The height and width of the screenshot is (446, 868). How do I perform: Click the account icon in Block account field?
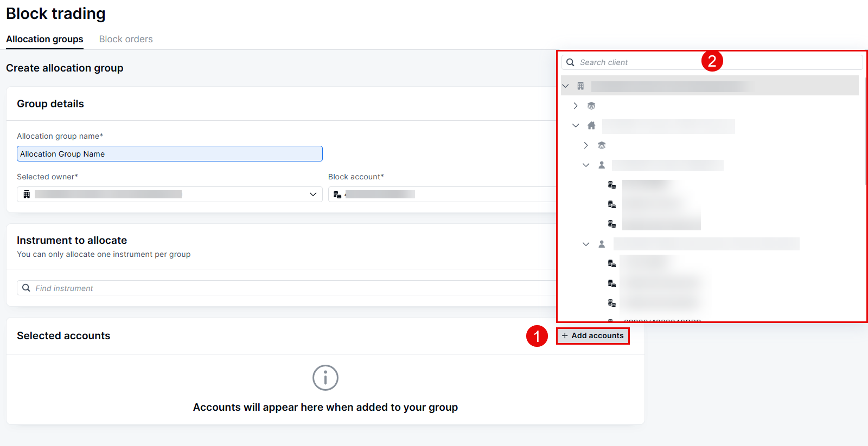pyautogui.click(x=337, y=195)
